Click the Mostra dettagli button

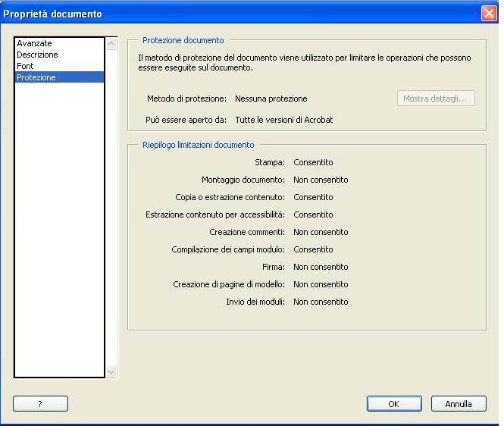pos(436,99)
